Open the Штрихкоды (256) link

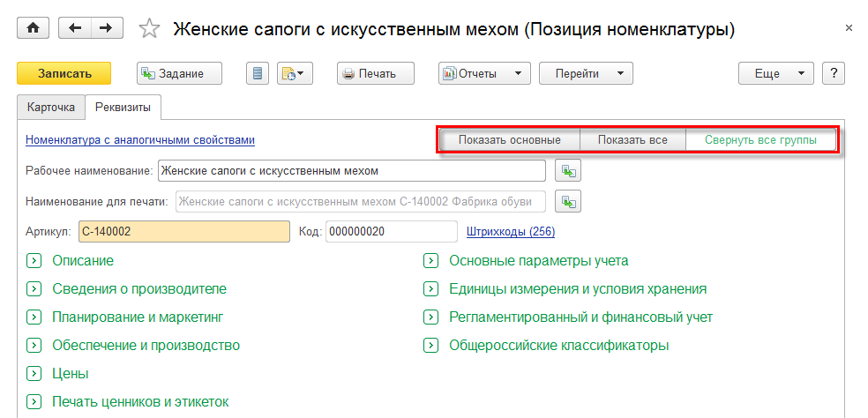pos(511,232)
